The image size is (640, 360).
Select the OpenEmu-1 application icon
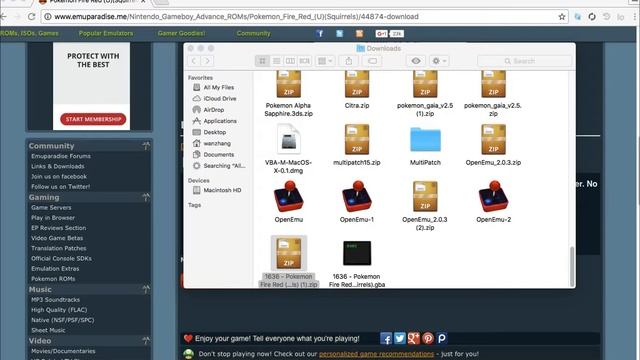357,196
